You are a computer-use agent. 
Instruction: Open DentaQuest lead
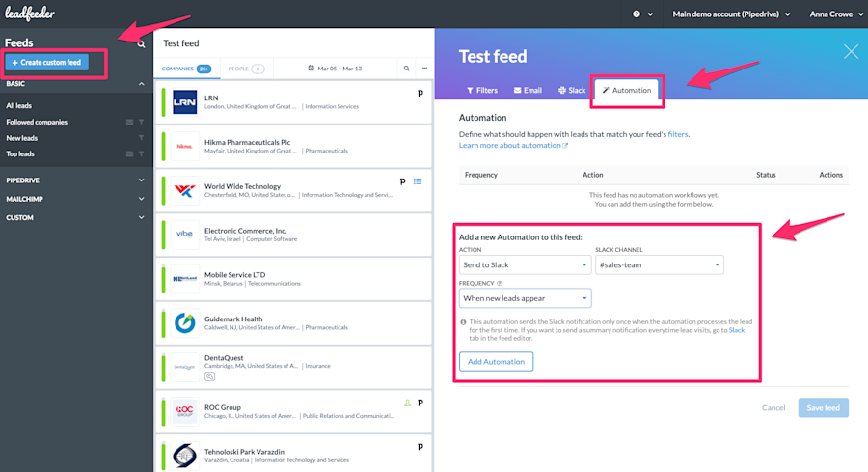click(294, 368)
